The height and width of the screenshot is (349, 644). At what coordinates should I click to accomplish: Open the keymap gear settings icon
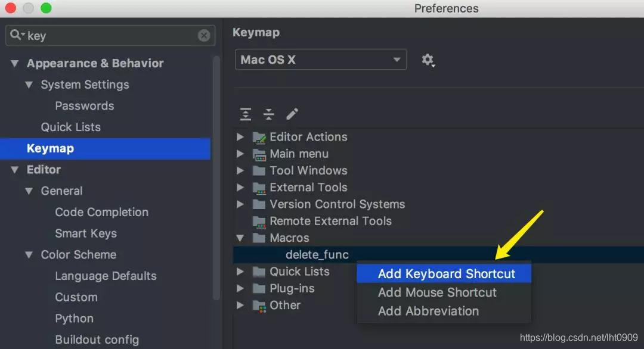tap(428, 60)
